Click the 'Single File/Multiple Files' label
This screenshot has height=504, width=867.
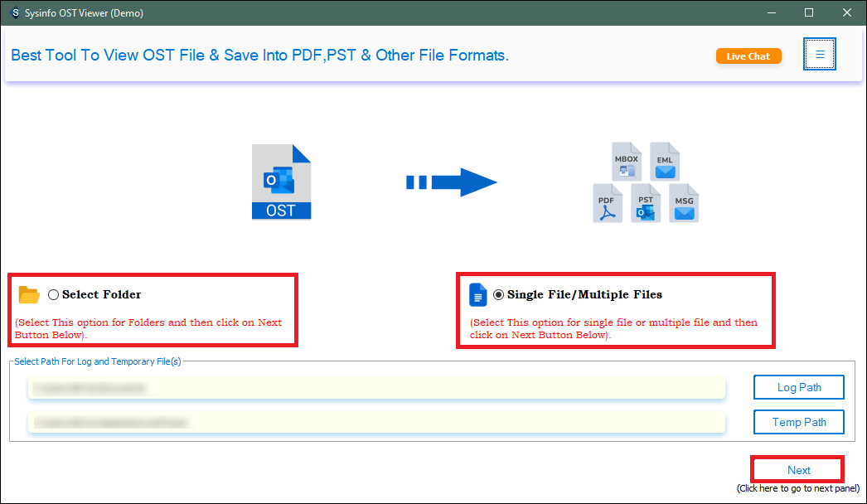pos(584,295)
